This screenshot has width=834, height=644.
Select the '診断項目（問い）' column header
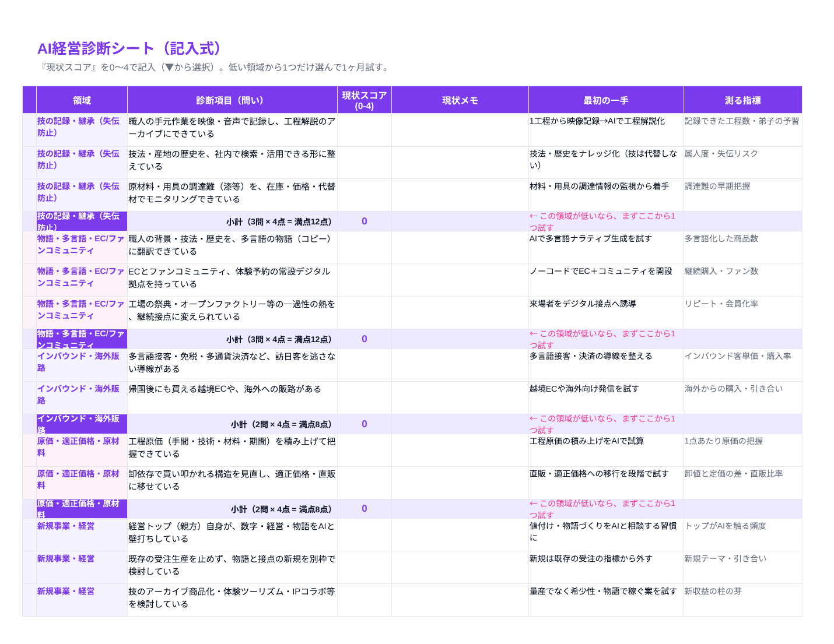(232, 100)
